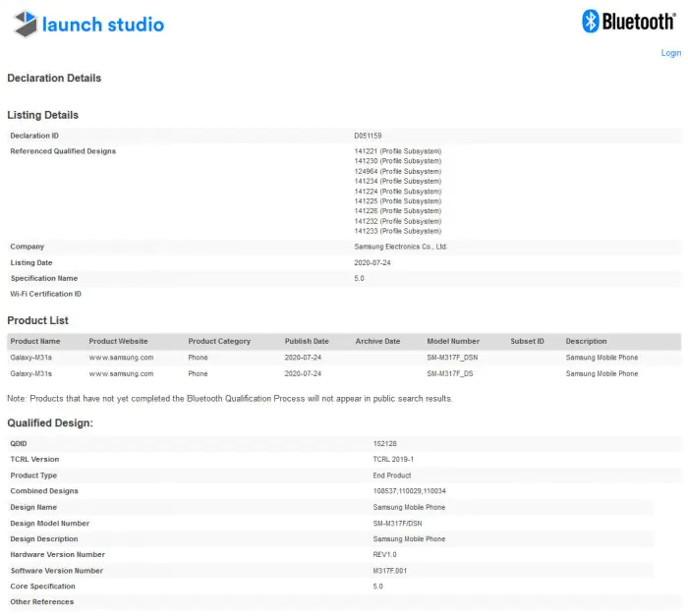Click referenced design 141232 (Profile Subsystem)

397,221
